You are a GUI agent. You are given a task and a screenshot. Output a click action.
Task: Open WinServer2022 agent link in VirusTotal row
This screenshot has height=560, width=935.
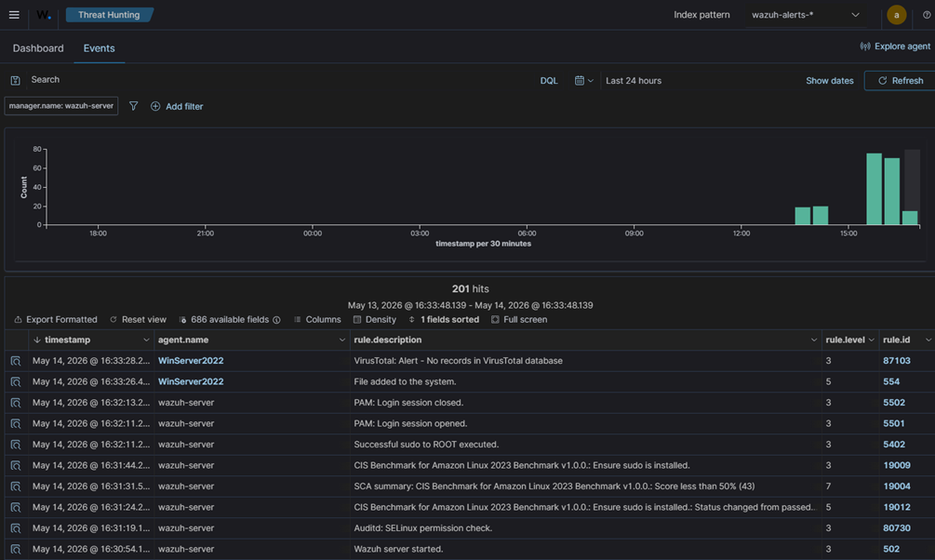[x=191, y=361]
